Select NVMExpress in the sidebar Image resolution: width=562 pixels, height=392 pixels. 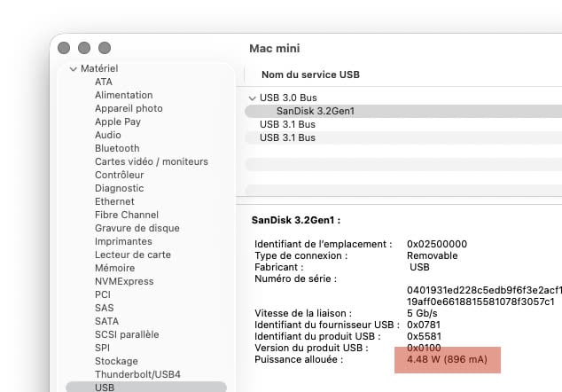point(124,281)
